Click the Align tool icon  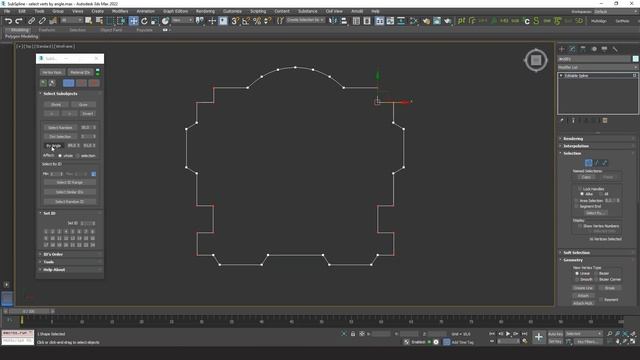pyautogui.click(x=344, y=21)
